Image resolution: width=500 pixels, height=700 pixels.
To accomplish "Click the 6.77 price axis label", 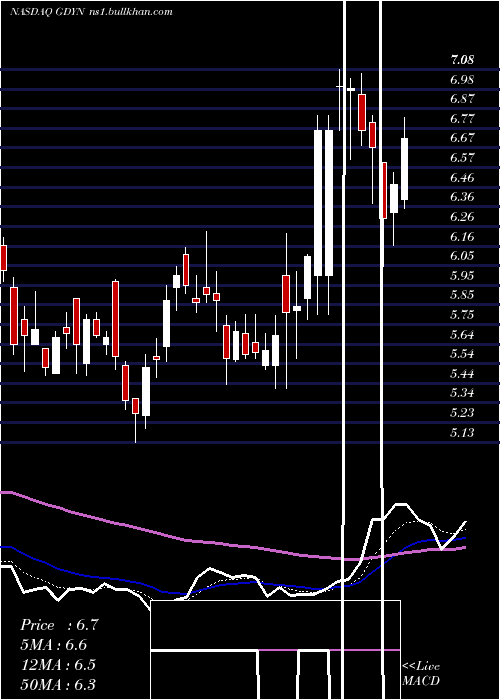I will (462, 119).
